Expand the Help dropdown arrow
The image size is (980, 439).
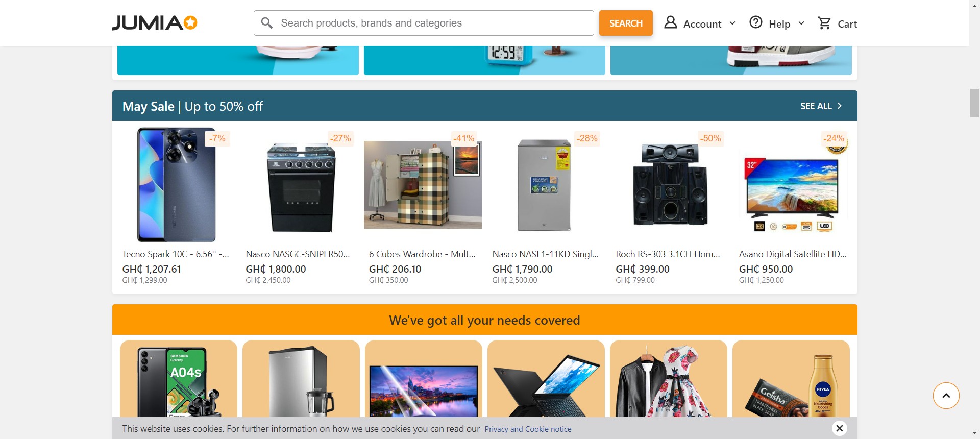(x=801, y=23)
